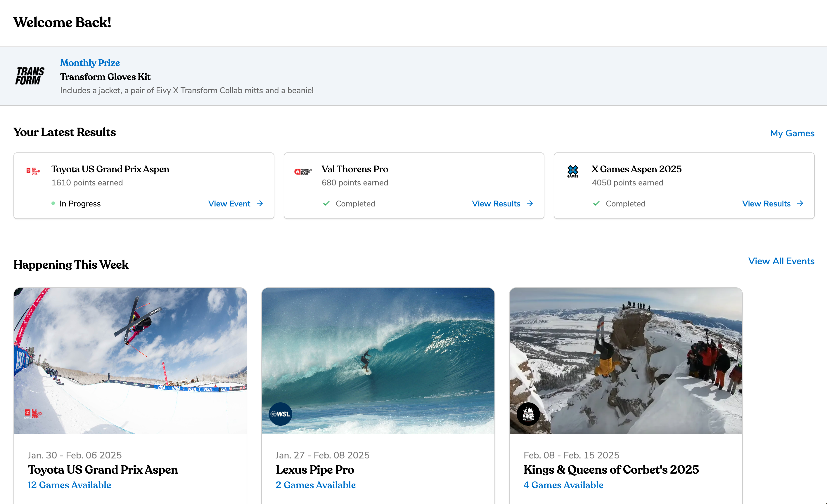Open the Monthly Prize link
Image resolution: width=827 pixels, height=504 pixels.
point(90,63)
